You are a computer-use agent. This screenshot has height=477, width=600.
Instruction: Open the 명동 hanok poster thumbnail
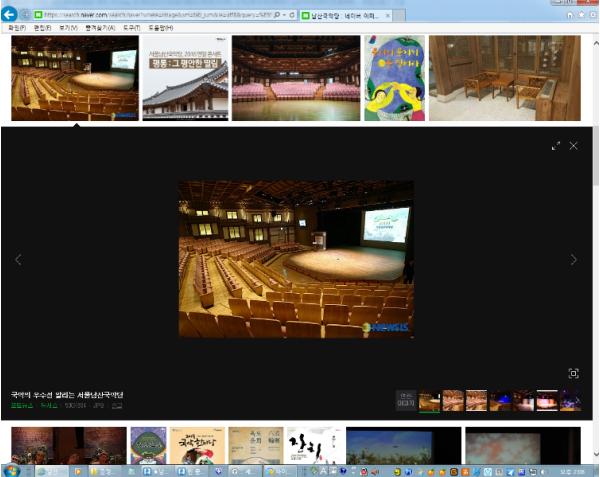click(184, 79)
